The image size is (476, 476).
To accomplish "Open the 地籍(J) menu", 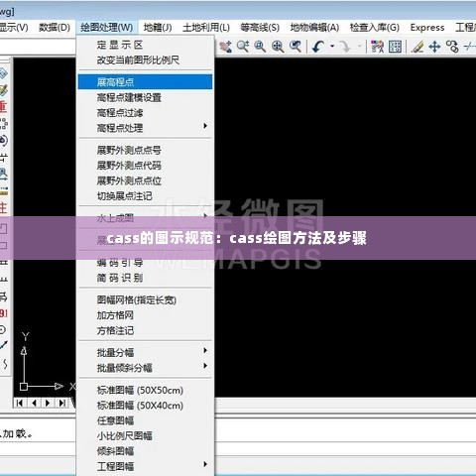I will coord(158,28).
